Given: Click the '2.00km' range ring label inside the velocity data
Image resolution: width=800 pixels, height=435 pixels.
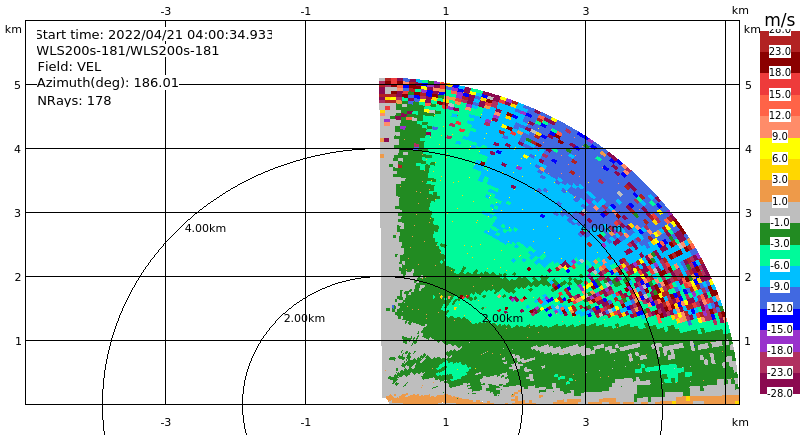Looking at the screenshot, I should point(502,318).
